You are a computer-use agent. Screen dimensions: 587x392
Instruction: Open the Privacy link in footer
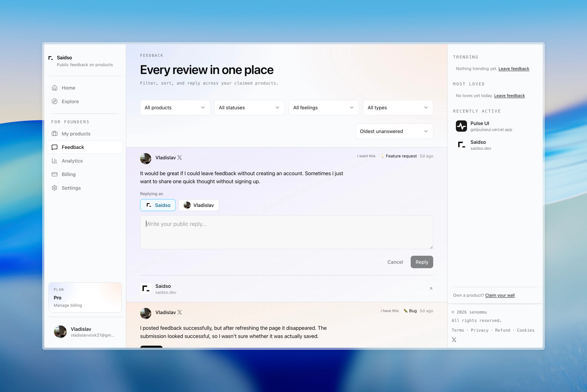[479, 330]
